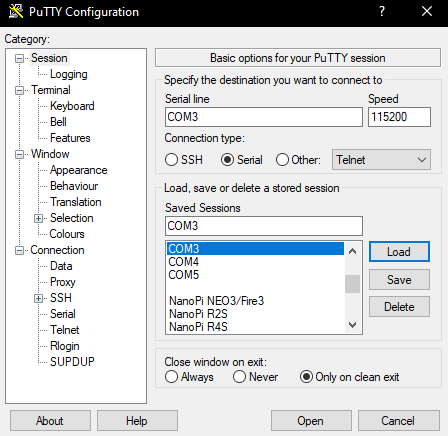Click the Load session button
The width and height of the screenshot is (448, 436).
tap(399, 252)
